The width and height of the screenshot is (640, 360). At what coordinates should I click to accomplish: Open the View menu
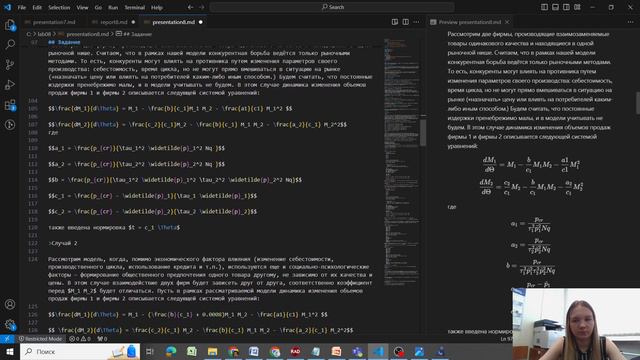pos(82,7)
